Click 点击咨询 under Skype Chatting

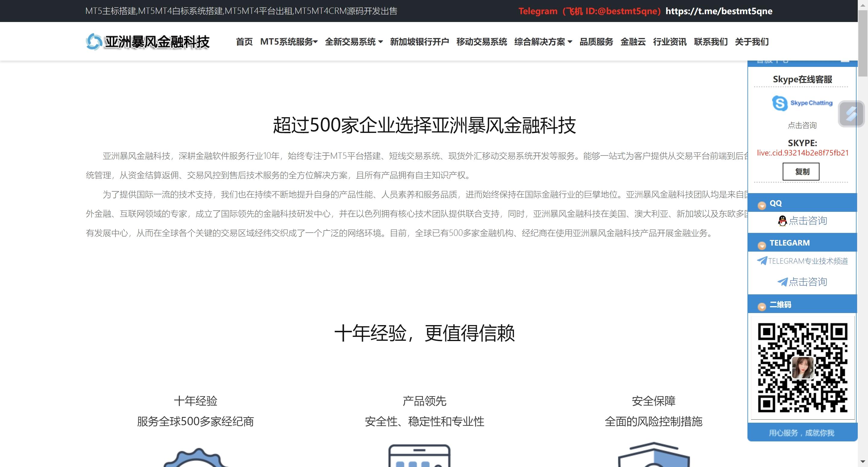coord(802,125)
